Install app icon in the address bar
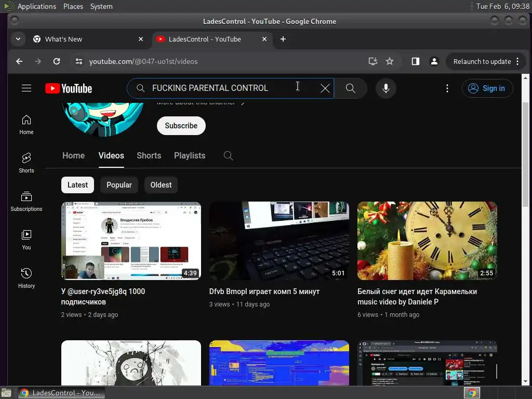 pyautogui.click(x=373, y=61)
